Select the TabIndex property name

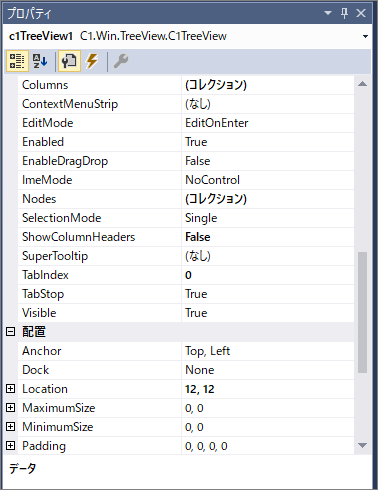pos(45,275)
